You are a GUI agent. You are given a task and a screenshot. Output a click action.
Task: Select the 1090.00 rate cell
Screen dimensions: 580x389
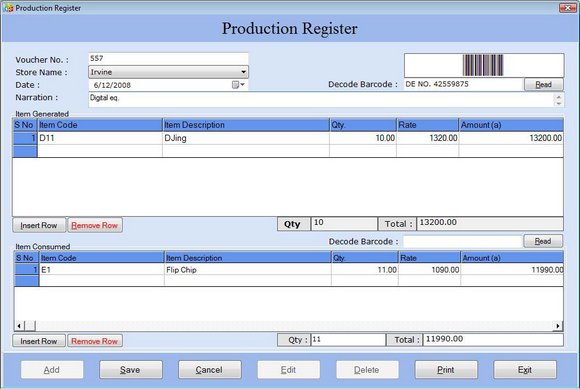coord(429,270)
